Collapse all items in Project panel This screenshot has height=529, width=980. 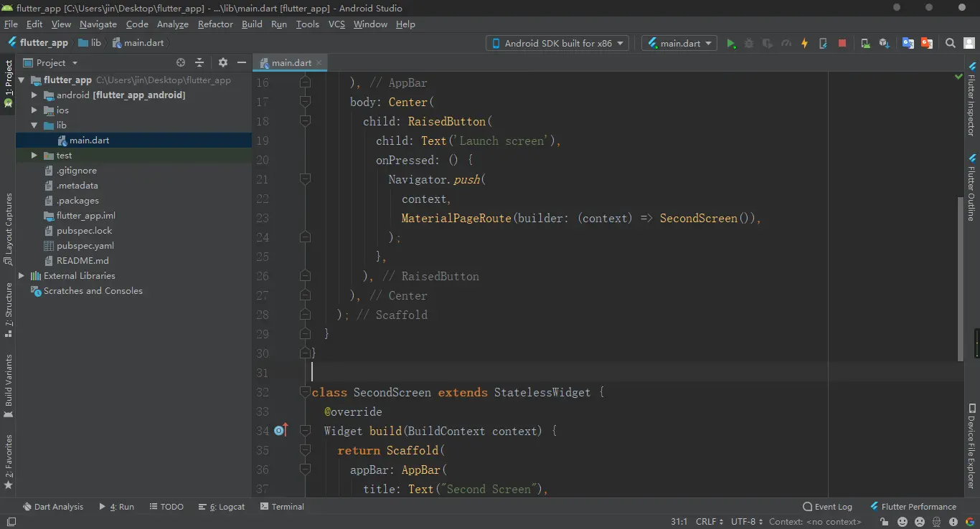[199, 63]
